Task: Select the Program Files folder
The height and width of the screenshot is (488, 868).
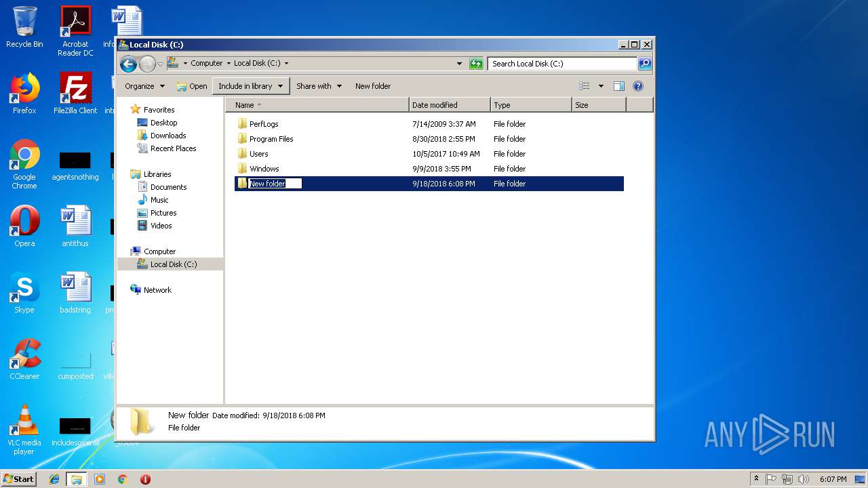Action: [x=271, y=139]
